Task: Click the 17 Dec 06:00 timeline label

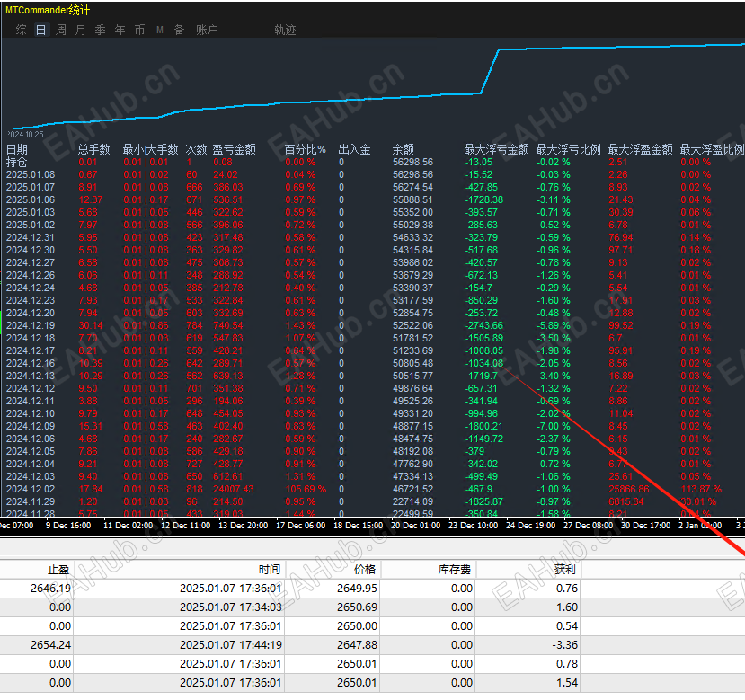Action: pos(301,526)
